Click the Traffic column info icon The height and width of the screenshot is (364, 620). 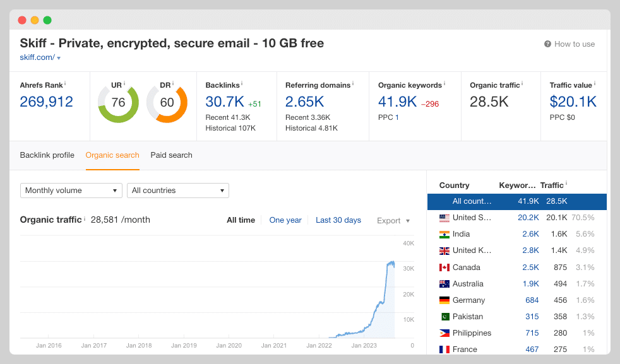566,184
